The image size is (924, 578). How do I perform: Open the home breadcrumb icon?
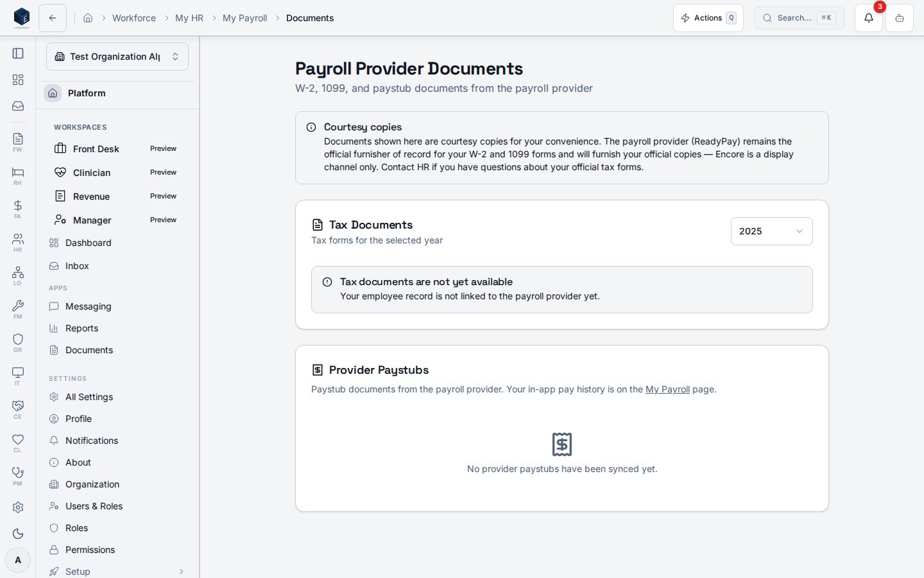88,18
